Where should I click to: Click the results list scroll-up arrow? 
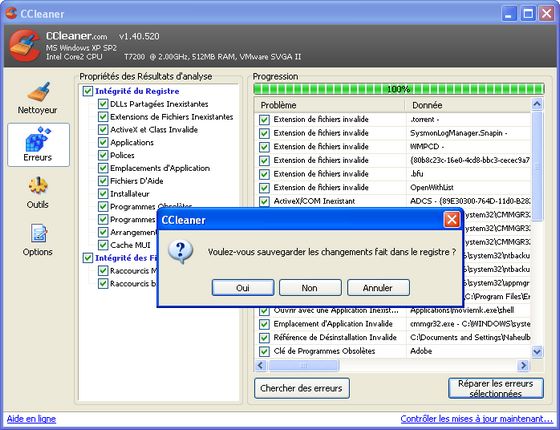point(537,104)
